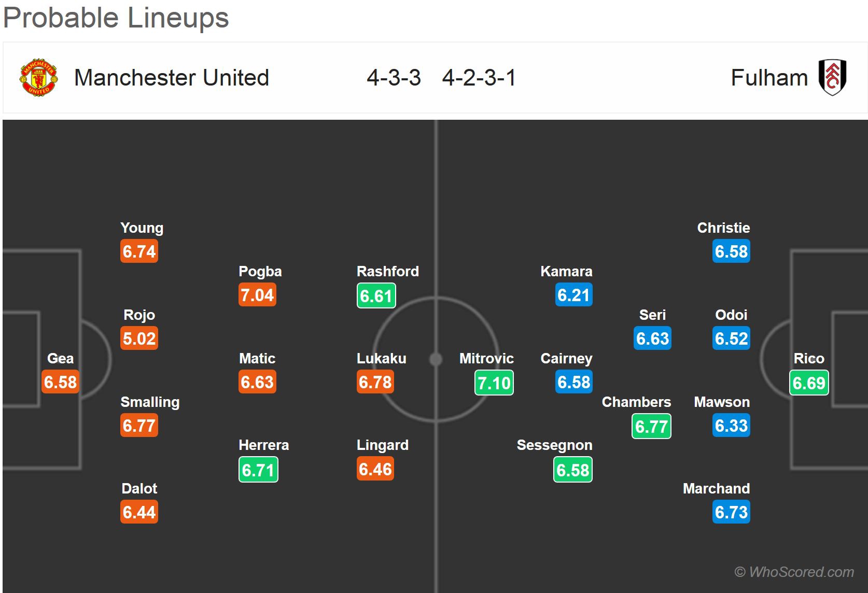The height and width of the screenshot is (593, 868).
Task: Click the Manchester United club crest
Action: coord(38,78)
